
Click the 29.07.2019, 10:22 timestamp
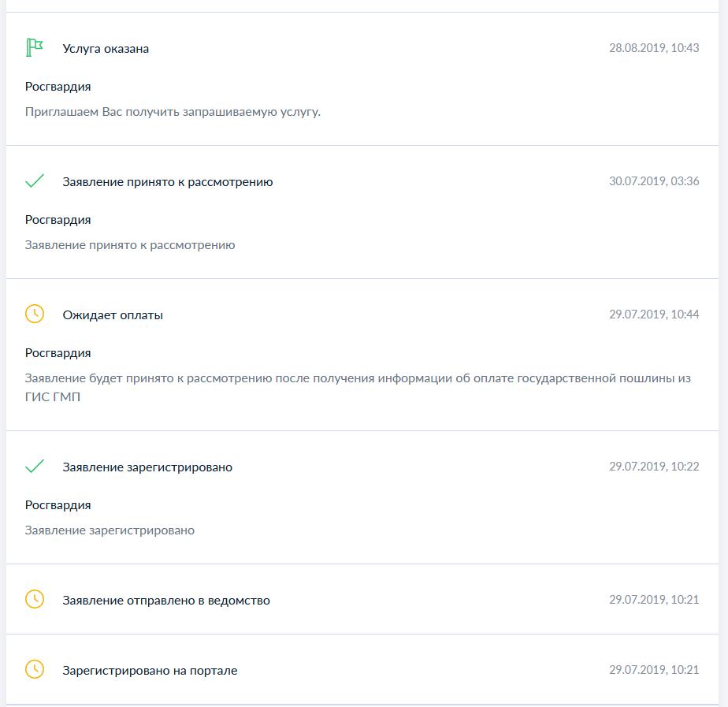(x=654, y=467)
